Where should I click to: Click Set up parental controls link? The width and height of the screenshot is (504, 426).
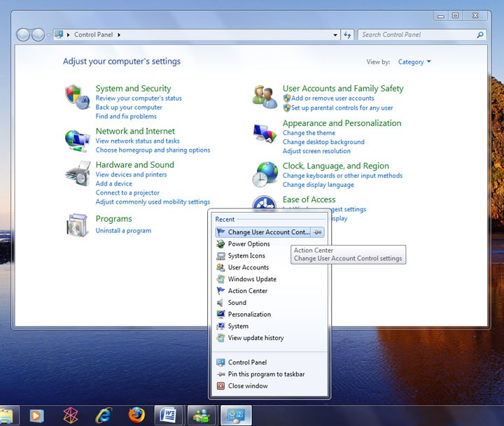coord(342,108)
